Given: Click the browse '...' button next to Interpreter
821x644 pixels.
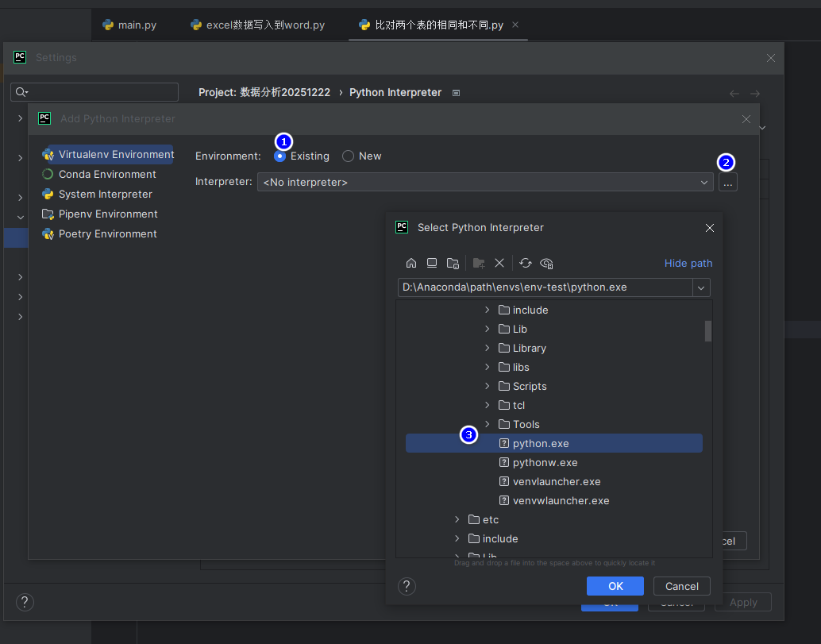Looking at the screenshot, I should tap(728, 182).
